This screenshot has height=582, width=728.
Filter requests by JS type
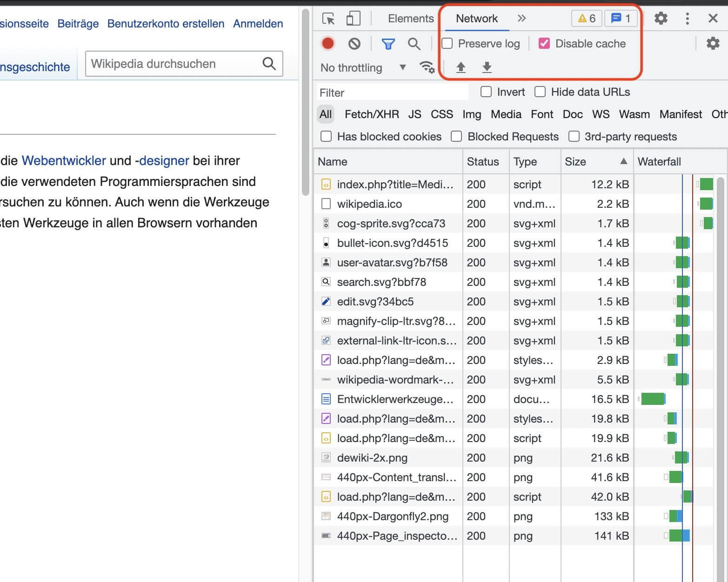point(414,114)
